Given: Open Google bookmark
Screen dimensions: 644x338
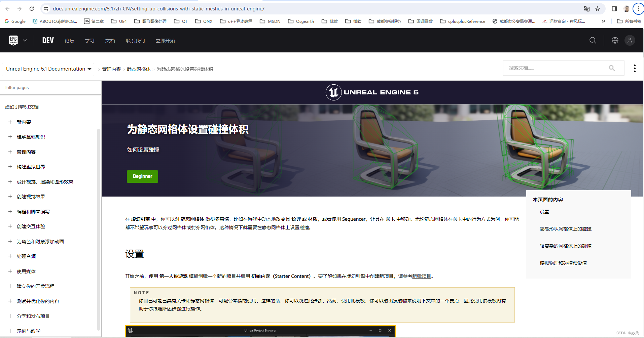Looking at the screenshot, I should 15,21.
